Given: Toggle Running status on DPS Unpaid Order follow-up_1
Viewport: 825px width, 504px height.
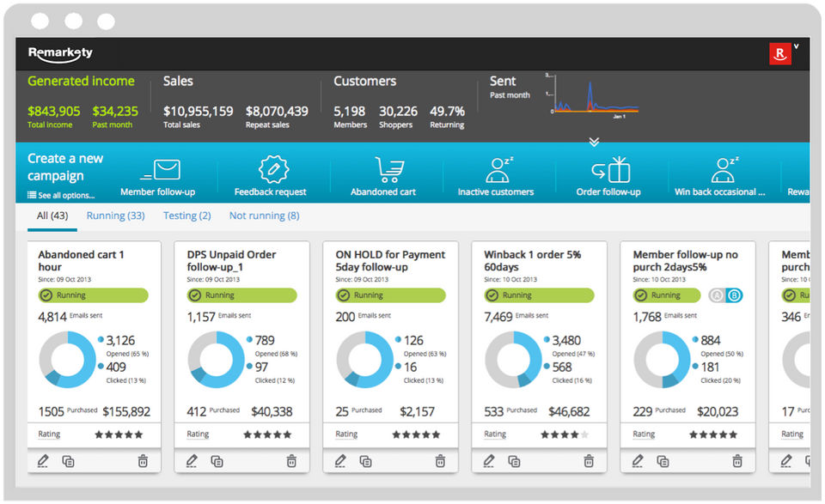Looking at the screenshot, I should (x=242, y=295).
